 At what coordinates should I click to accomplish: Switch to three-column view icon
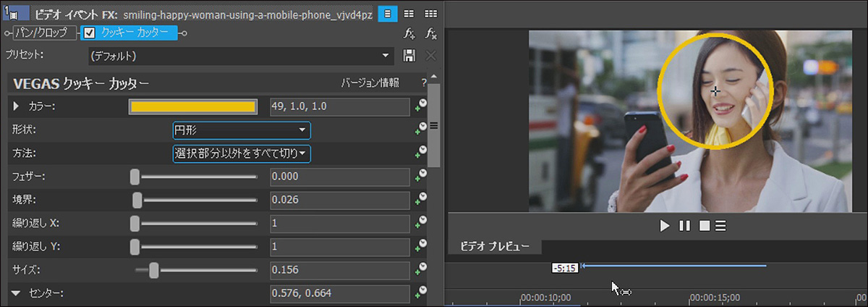tap(430, 13)
